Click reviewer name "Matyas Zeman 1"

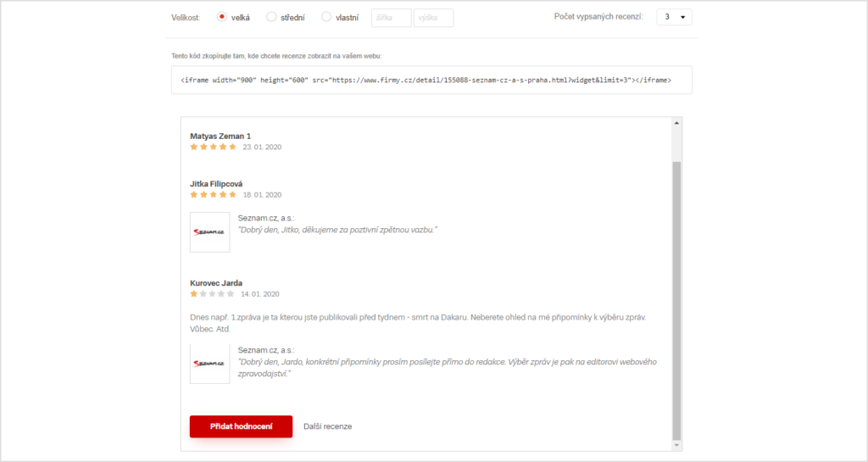[x=220, y=136]
